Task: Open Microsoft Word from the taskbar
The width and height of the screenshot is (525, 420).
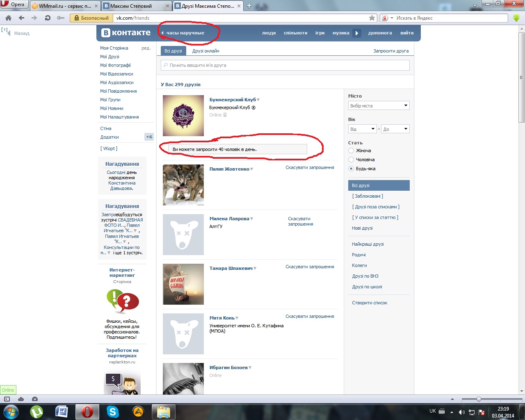Action: pos(62,411)
